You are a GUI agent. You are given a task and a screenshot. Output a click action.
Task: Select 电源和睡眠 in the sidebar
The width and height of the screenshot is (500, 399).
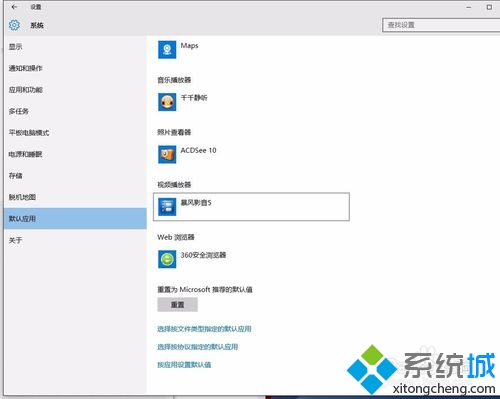point(75,154)
